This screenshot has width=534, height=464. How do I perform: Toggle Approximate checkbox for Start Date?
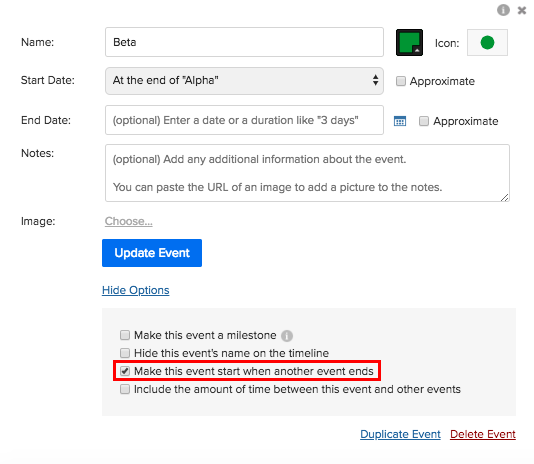pyautogui.click(x=401, y=81)
